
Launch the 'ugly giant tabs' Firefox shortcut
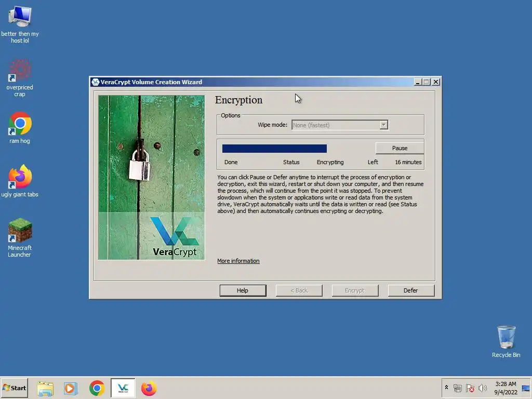[20, 181]
